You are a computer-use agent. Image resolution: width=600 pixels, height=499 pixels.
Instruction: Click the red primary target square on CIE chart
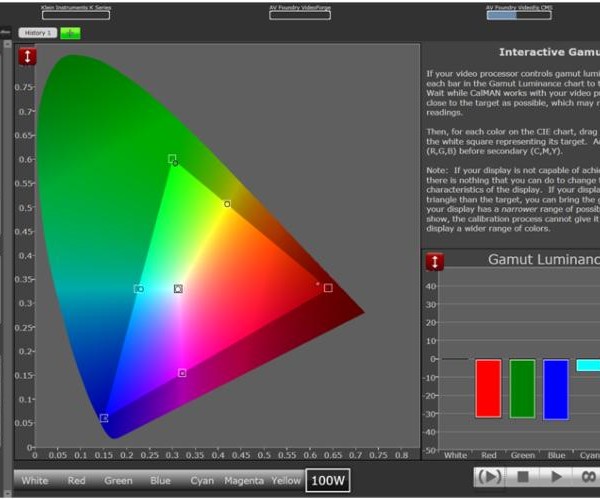tap(328, 288)
